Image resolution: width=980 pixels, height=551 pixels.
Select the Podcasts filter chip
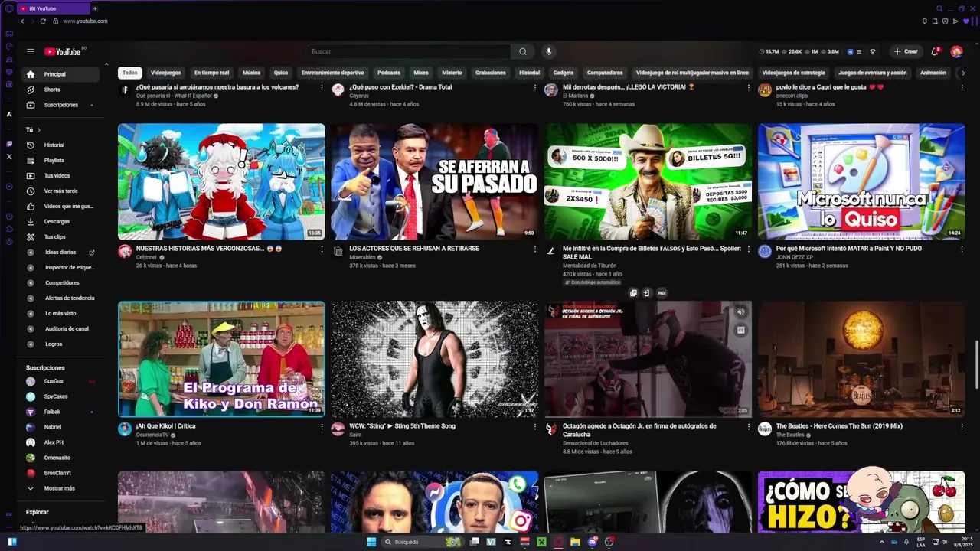click(389, 73)
